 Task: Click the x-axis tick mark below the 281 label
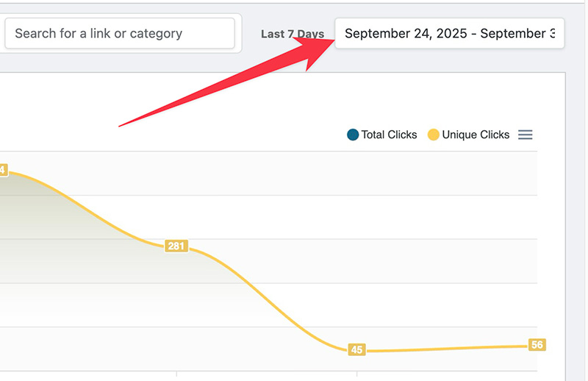click(x=176, y=374)
